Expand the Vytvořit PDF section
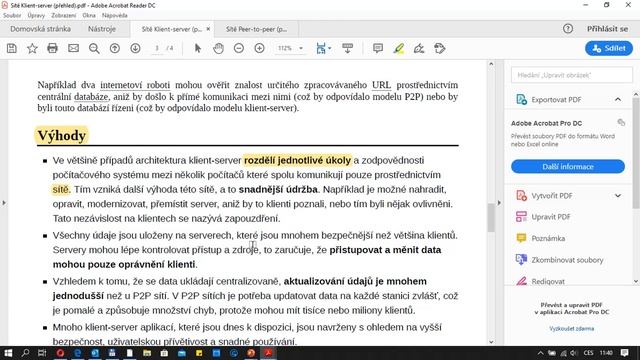Viewport: 640px width, 360px height. click(618, 196)
